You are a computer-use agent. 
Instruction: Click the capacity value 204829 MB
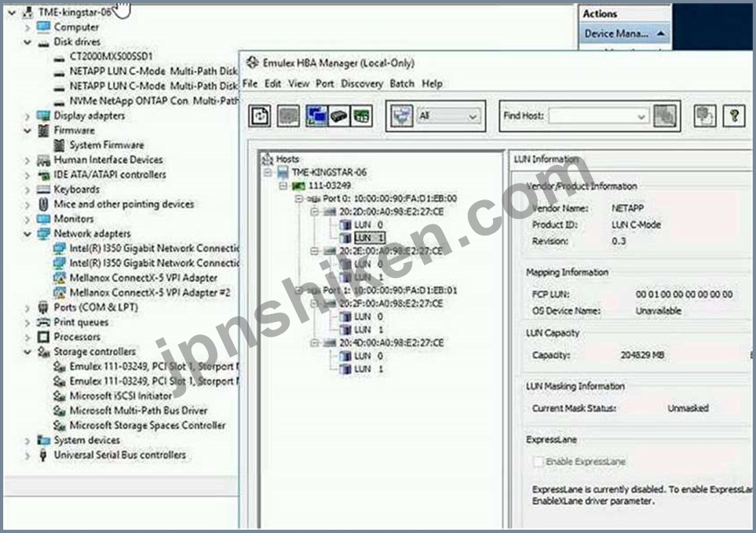click(642, 355)
